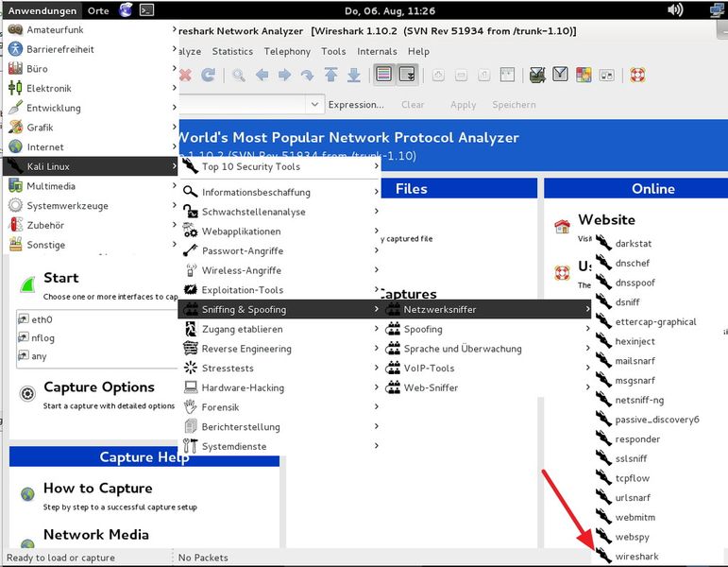
Task: Open the preferences toolbar icon
Action: tap(607, 75)
